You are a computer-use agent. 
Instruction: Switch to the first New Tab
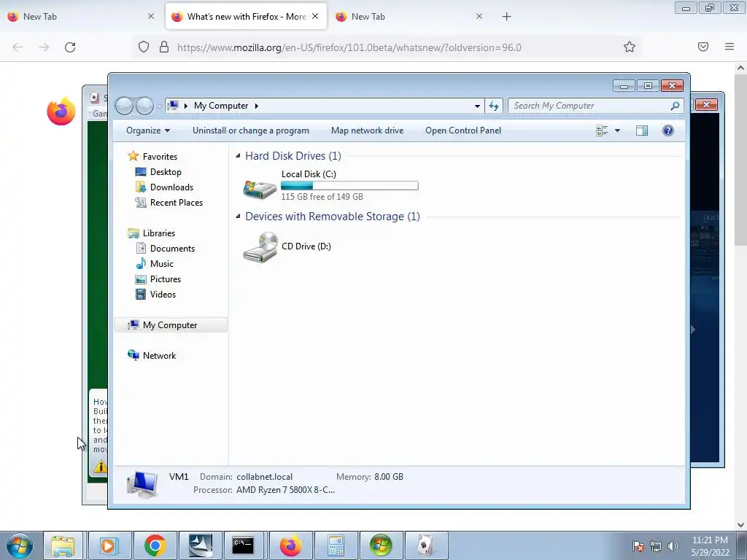tap(81, 17)
